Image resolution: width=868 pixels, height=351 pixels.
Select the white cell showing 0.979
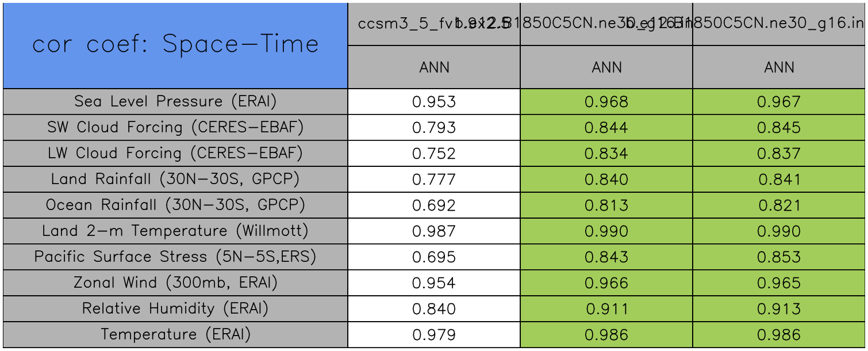[x=434, y=335]
